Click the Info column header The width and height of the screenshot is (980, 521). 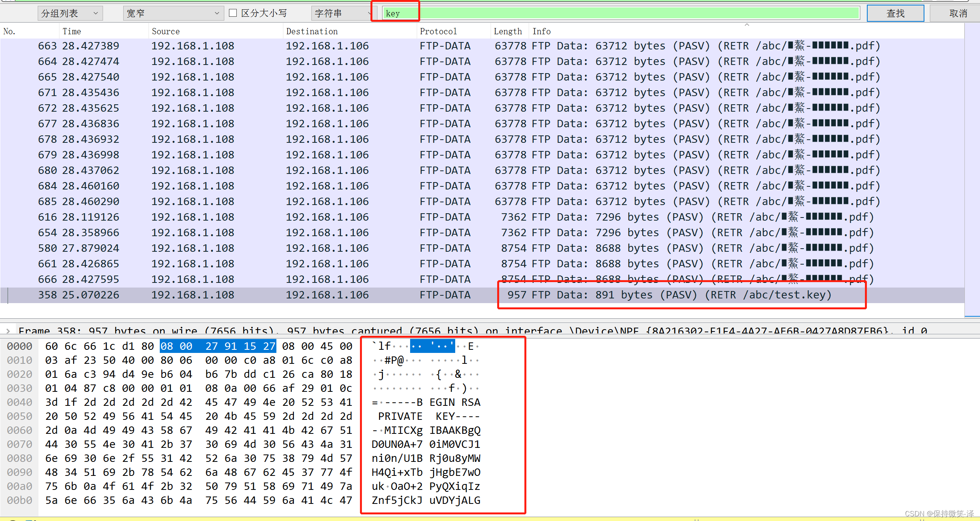(542, 31)
